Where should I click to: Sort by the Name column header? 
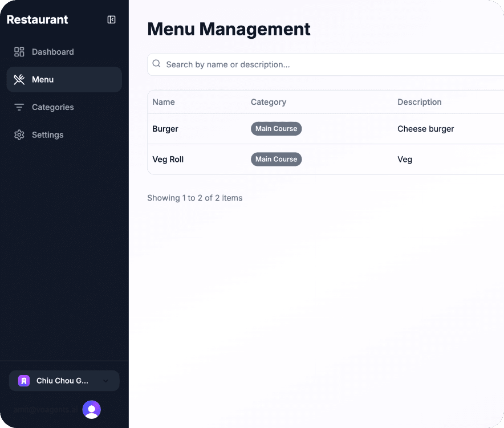[x=163, y=102]
